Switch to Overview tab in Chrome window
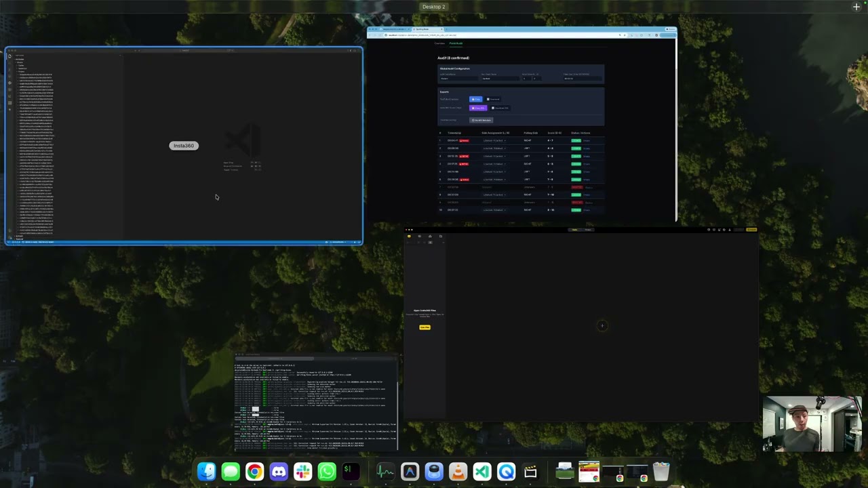The height and width of the screenshot is (488, 868). pos(439,43)
